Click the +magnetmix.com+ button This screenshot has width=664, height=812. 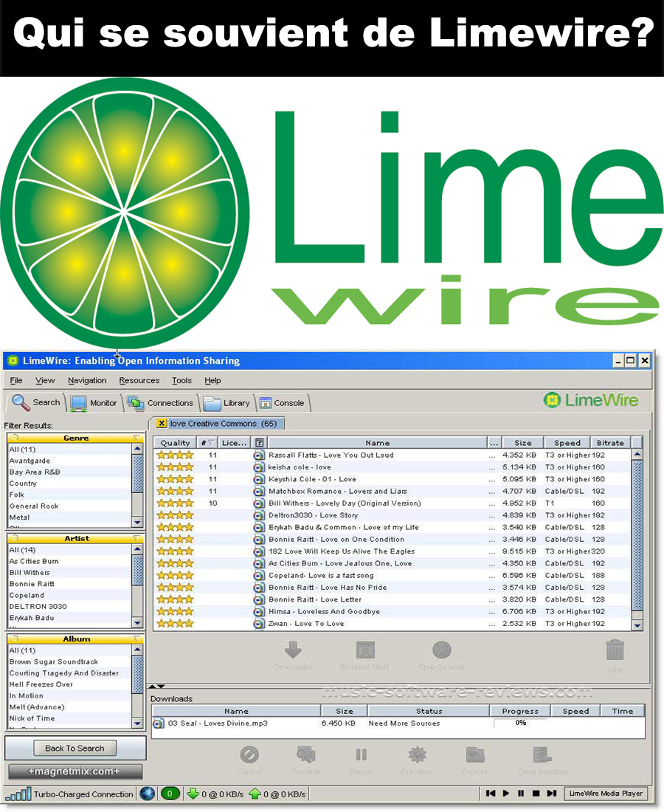75,771
